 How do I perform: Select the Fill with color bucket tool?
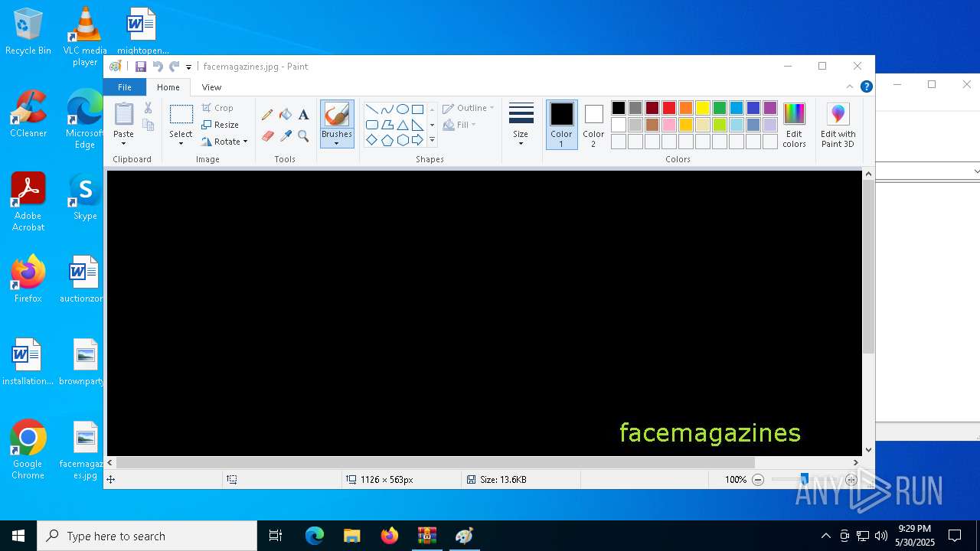coord(286,115)
